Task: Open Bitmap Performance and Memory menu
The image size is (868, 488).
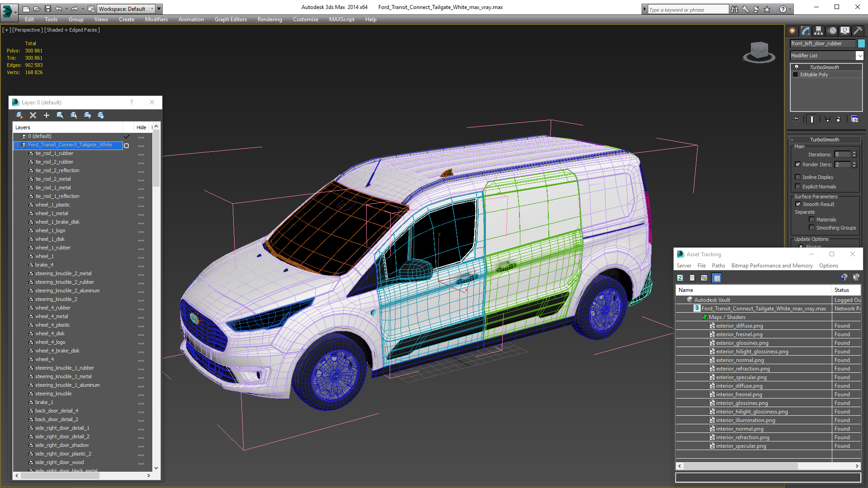Action: 772,266
